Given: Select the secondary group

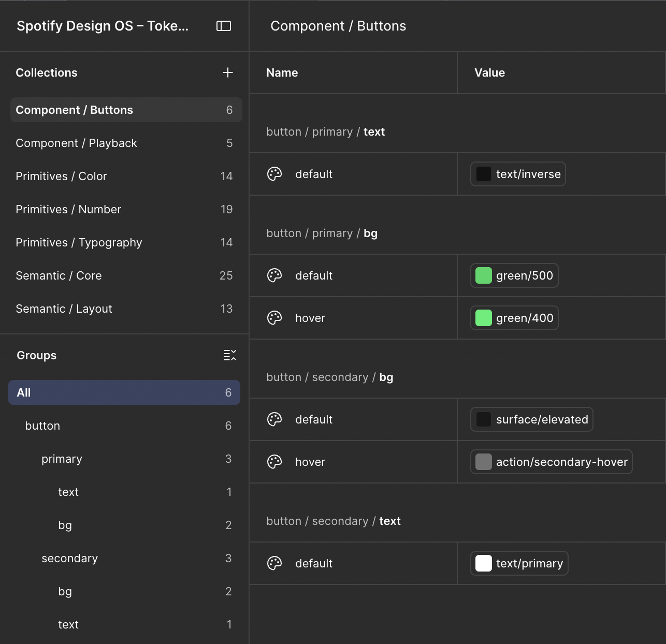Looking at the screenshot, I should [124, 558].
